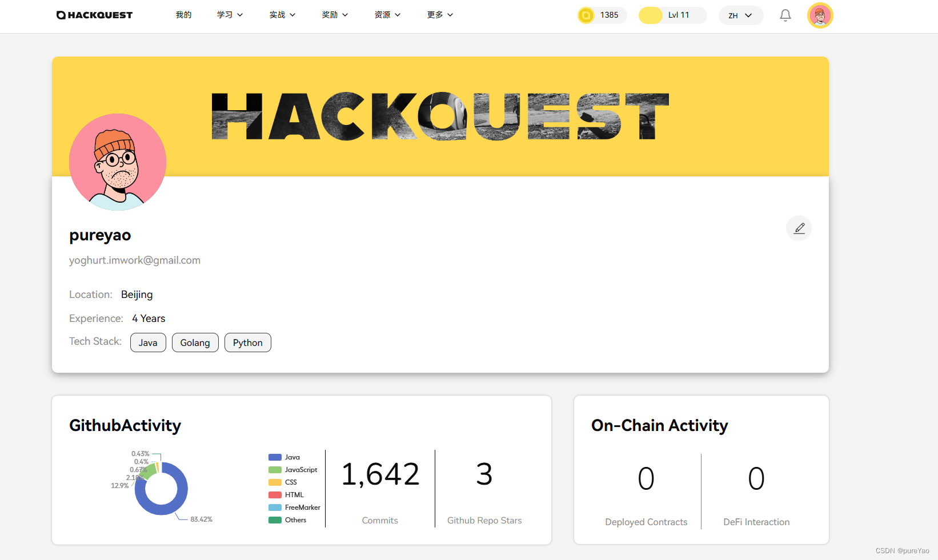Click the FreeMarker light-blue legend swatch
Viewport: 938px width, 560px height.
(x=275, y=507)
